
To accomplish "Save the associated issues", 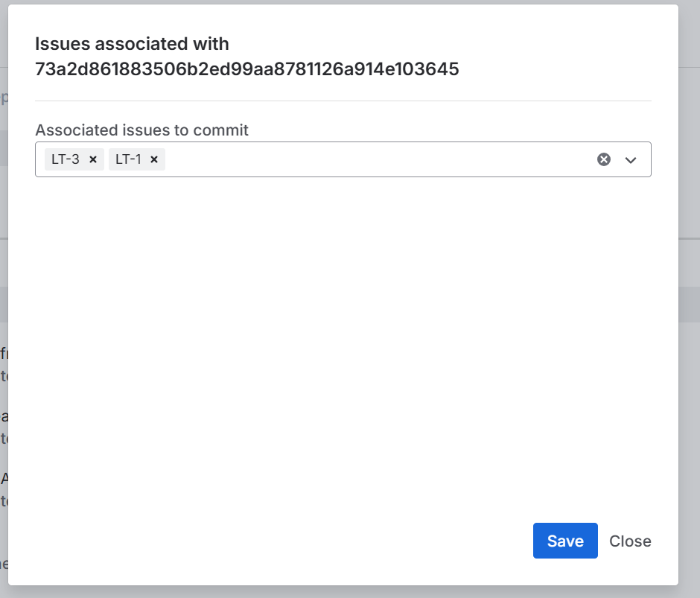I will [565, 541].
